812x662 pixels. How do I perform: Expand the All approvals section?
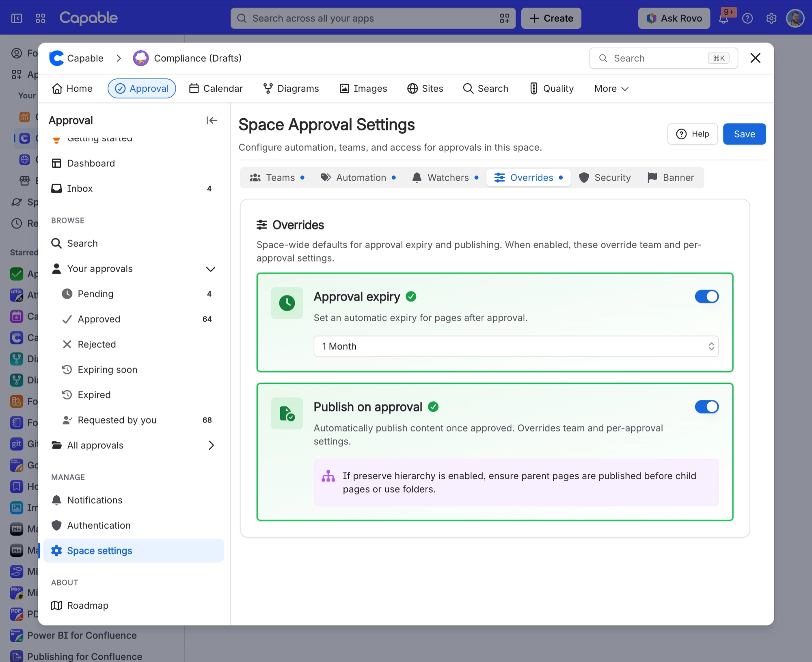coord(211,445)
